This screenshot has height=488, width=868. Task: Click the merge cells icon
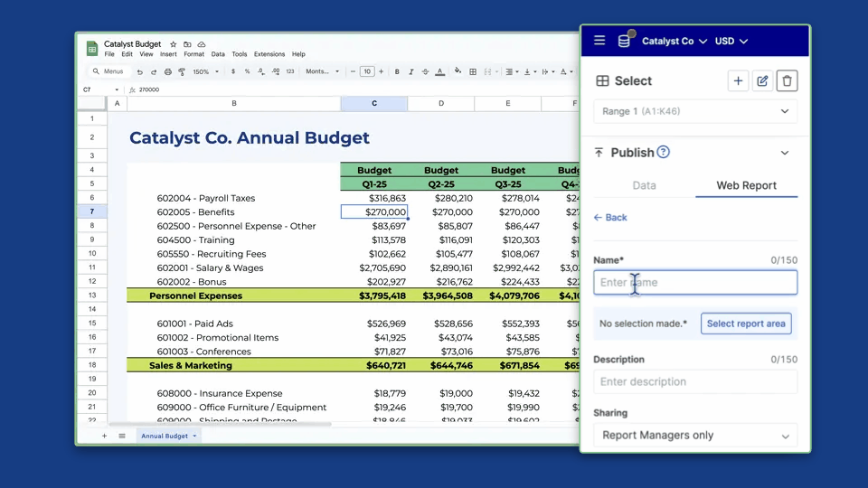pos(487,71)
